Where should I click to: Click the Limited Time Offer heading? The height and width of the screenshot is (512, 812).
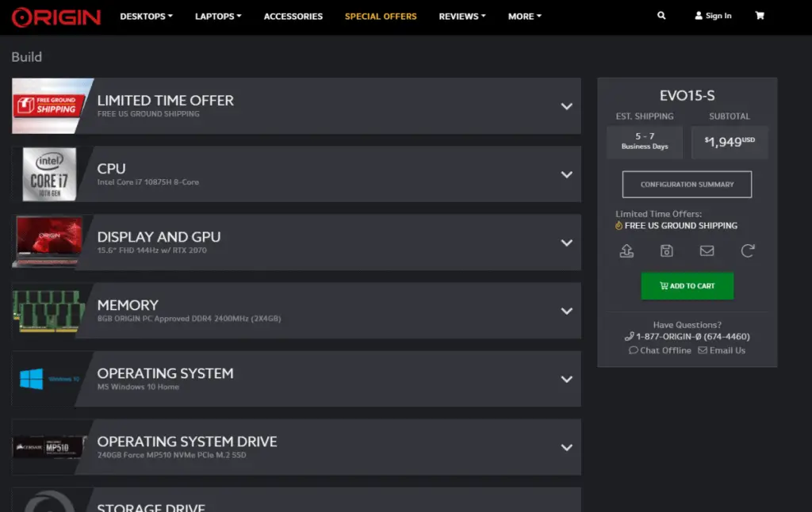(165, 101)
